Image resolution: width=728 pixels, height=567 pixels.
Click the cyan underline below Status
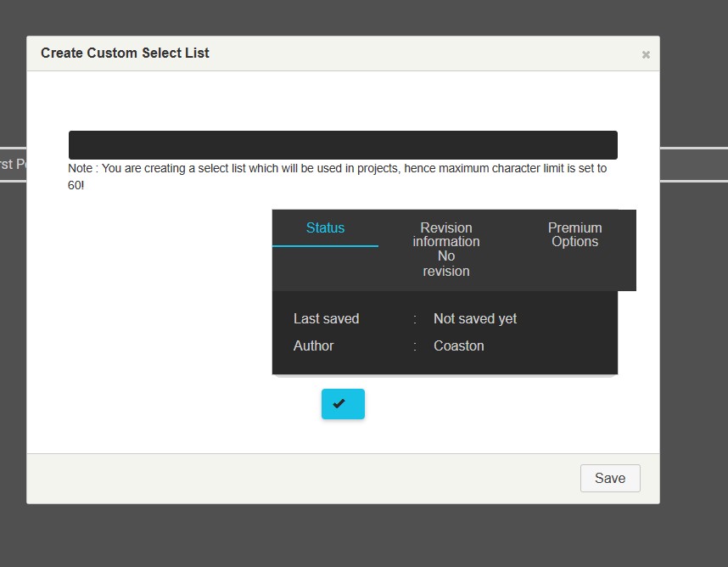point(325,245)
